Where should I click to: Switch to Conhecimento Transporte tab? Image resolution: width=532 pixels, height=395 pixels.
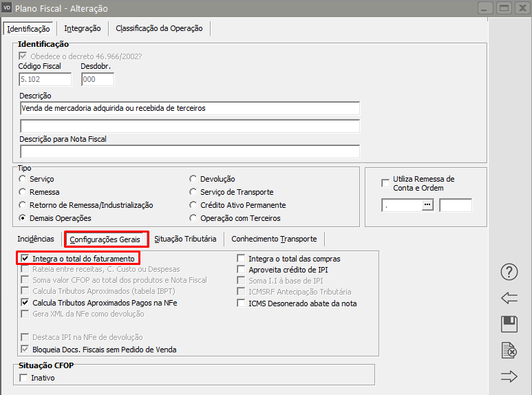(x=274, y=239)
